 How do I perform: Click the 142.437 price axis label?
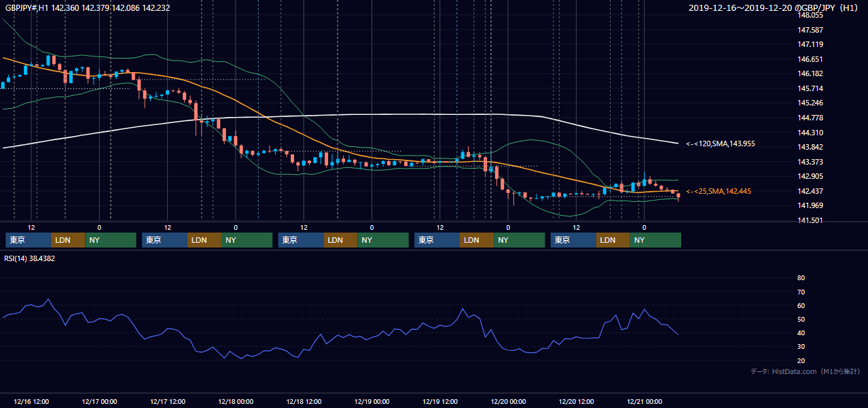coord(810,191)
